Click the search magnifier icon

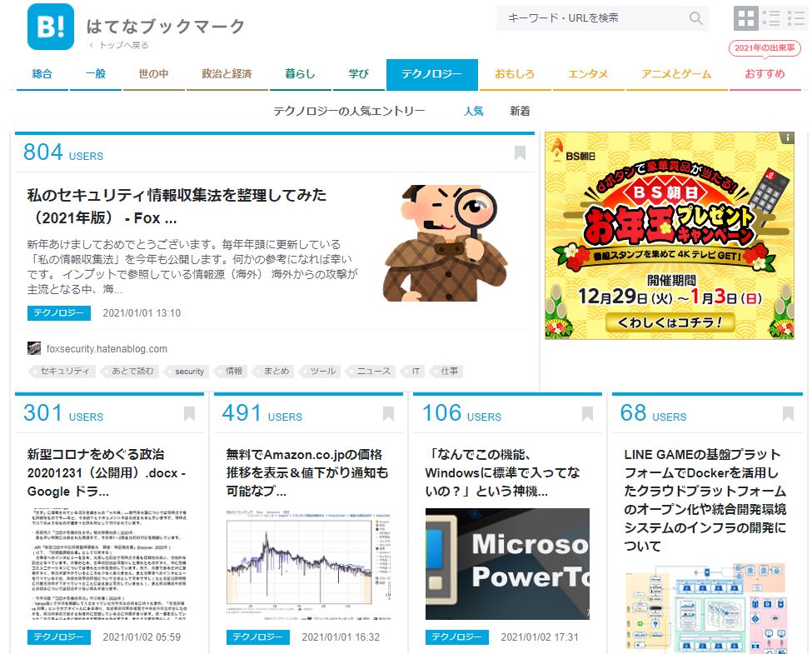click(x=696, y=18)
